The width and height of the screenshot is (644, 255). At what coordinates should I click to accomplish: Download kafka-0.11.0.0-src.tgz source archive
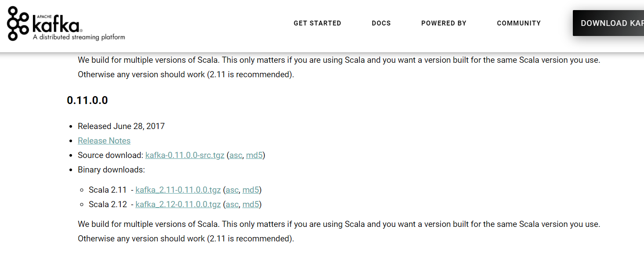185,155
